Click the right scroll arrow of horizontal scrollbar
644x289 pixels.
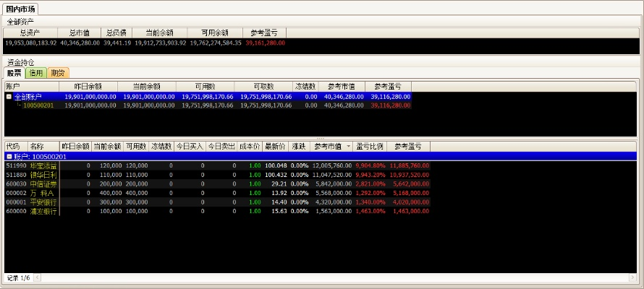(632, 278)
